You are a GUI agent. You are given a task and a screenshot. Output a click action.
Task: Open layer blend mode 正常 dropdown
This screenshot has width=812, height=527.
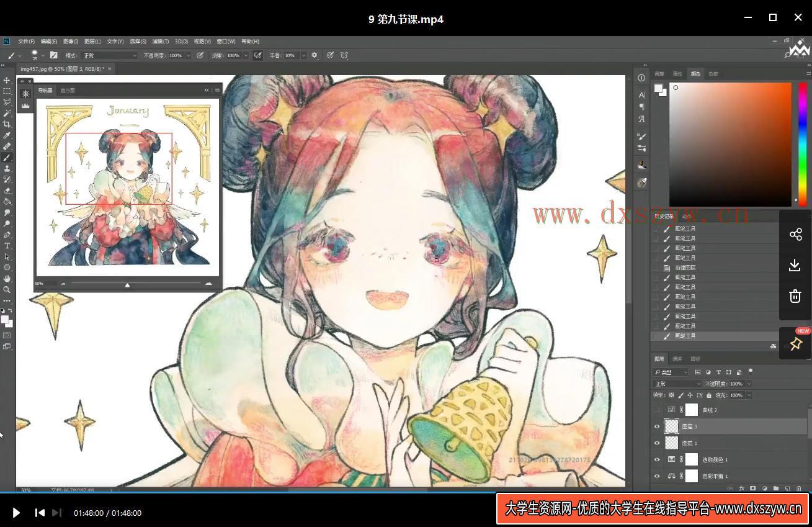click(677, 384)
